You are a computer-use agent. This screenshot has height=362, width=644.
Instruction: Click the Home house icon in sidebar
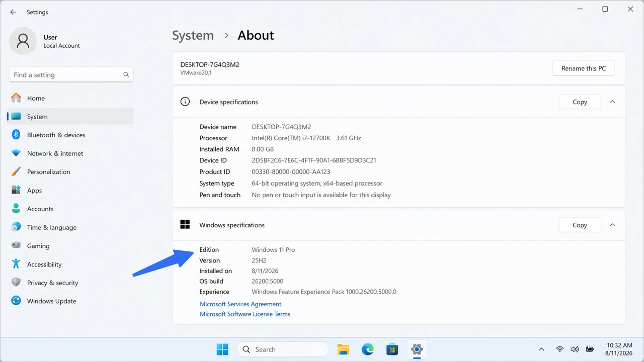pyautogui.click(x=16, y=98)
